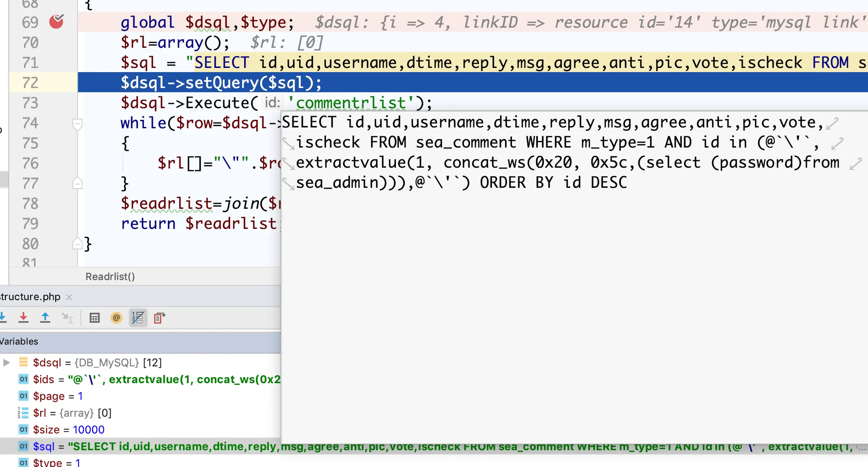Toggle sort variables alphabetically button
Viewport: 868px width, 467px height.
pyautogui.click(x=138, y=318)
